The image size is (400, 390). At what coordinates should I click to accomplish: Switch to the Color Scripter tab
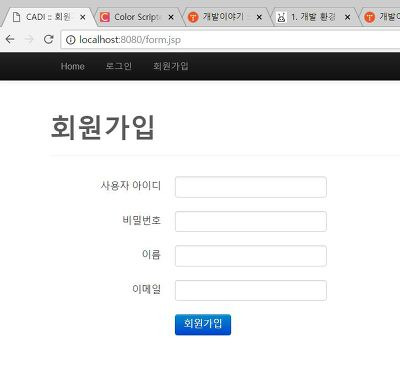(x=138, y=17)
